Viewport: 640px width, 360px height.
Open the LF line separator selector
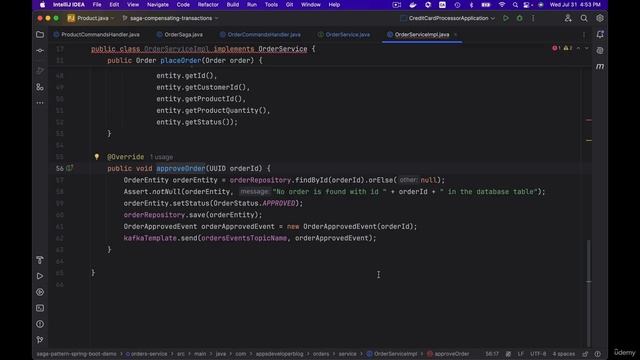pyautogui.click(x=520, y=354)
